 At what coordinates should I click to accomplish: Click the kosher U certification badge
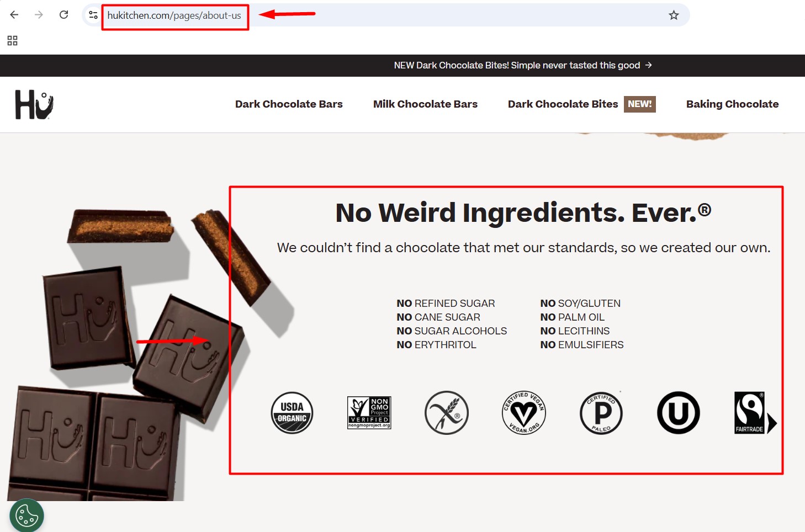(679, 413)
